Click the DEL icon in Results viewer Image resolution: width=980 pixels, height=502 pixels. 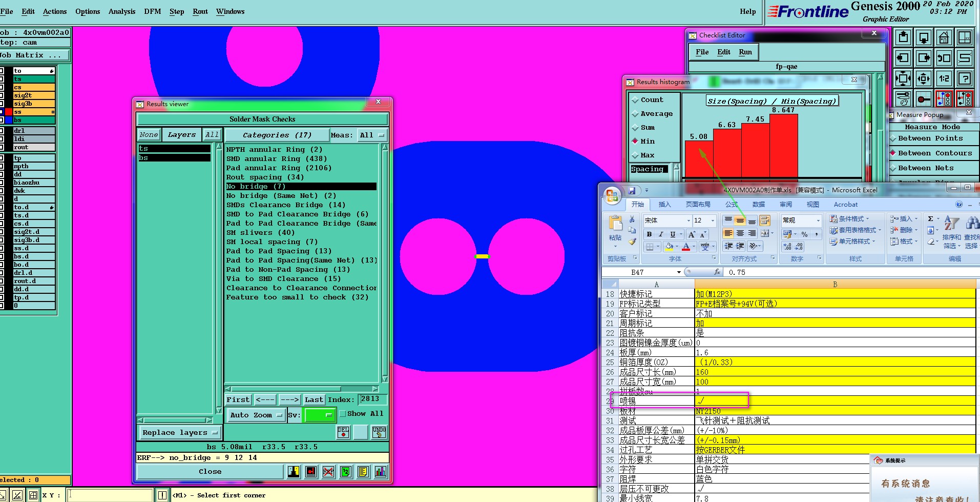coord(343,432)
